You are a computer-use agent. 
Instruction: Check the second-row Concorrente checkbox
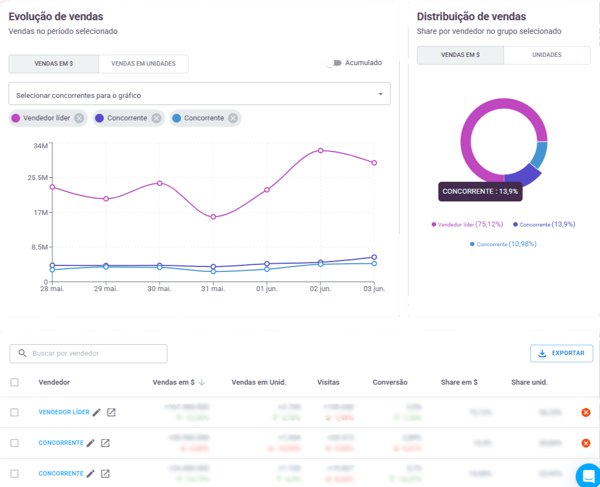(15, 443)
